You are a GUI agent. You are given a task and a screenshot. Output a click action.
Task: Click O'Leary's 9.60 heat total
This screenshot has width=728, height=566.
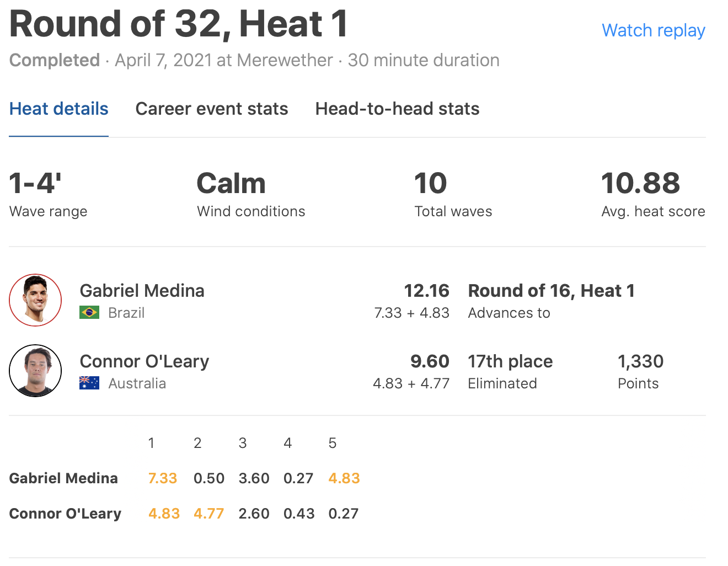point(430,361)
